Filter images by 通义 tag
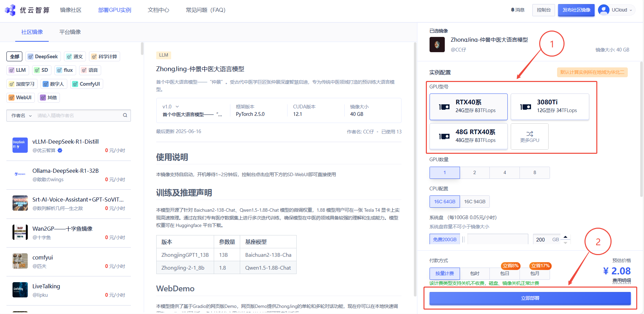 [x=74, y=57]
